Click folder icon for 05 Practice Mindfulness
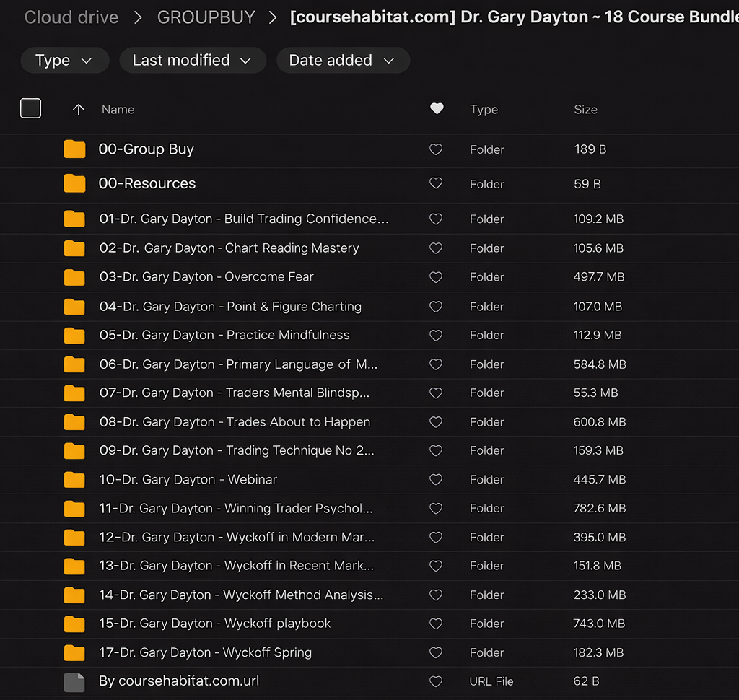This screenshot has width=739, height=700. click(x=74, y=335)
